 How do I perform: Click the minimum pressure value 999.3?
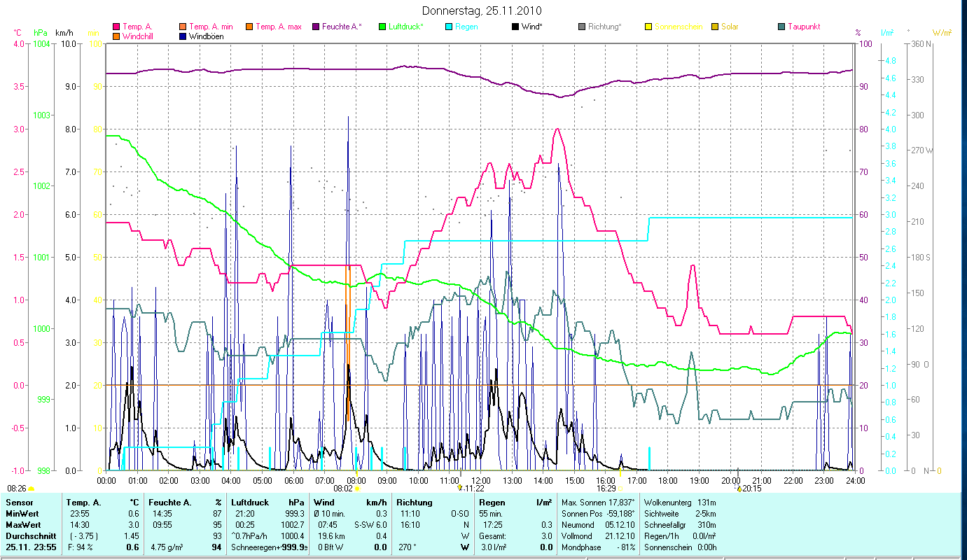tap(294, 514)
